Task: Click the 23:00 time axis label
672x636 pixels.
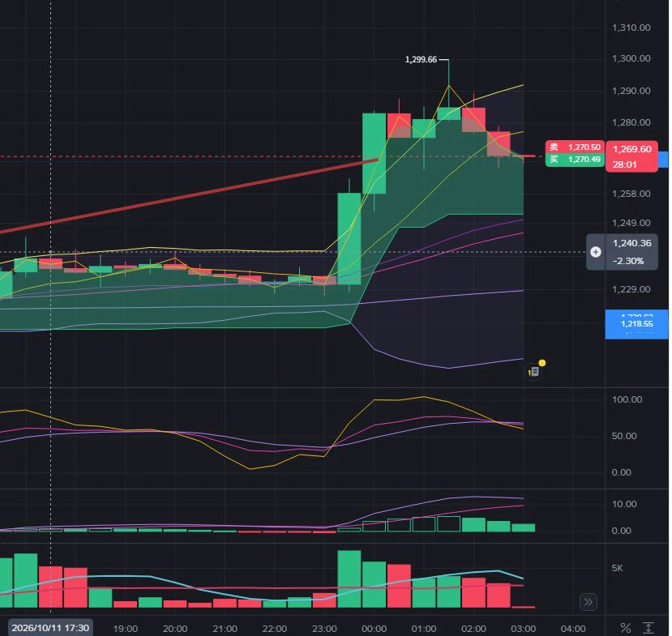Action: coord(324,629)
